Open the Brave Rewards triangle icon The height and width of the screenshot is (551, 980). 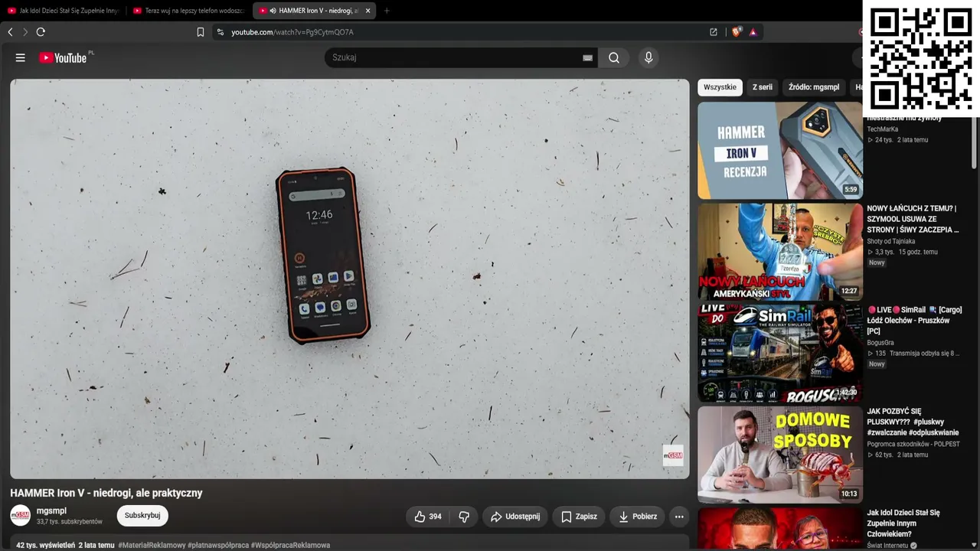tap(753, 32)
